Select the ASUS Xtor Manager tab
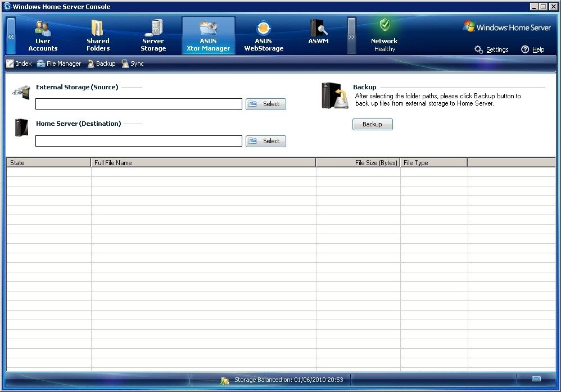 (x=208, y=36)
